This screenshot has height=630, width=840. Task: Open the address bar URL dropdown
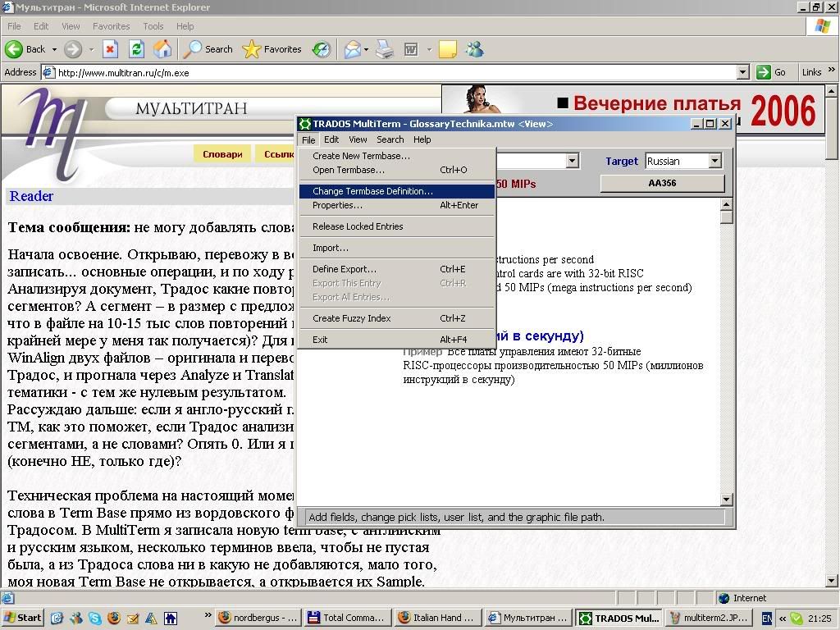(742, 72)
